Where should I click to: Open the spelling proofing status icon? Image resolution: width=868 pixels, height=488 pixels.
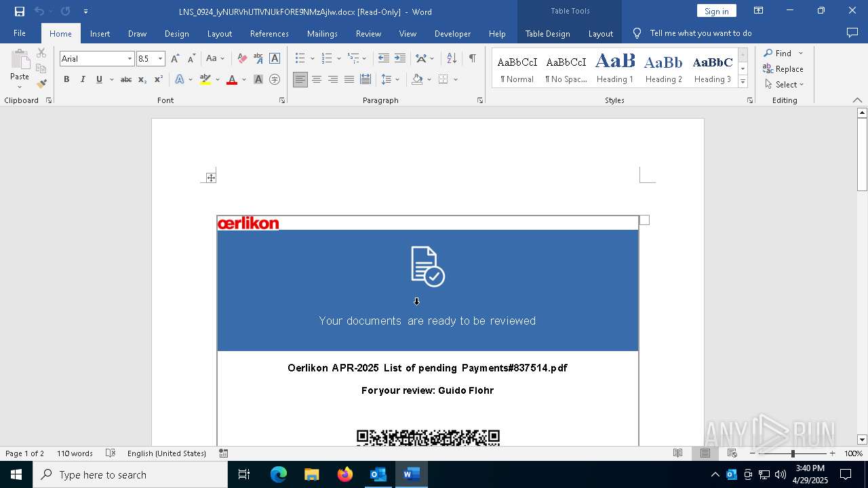pyautogui.click(x=109, y=453)
